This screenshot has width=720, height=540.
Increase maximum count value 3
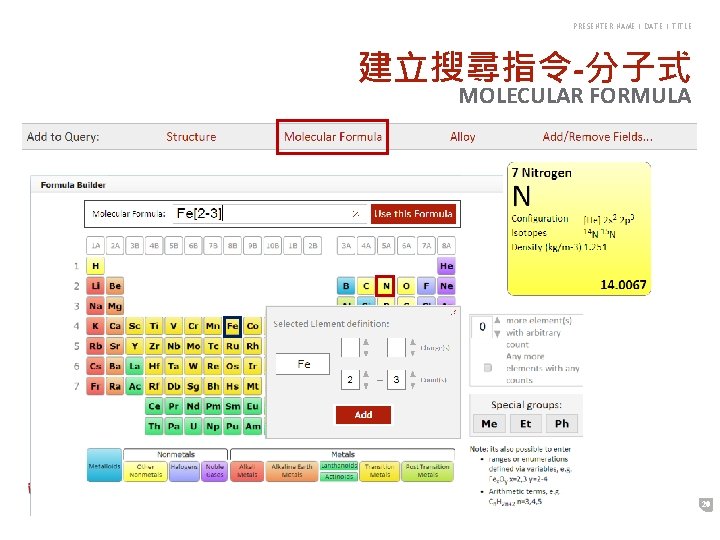(413, 374)
